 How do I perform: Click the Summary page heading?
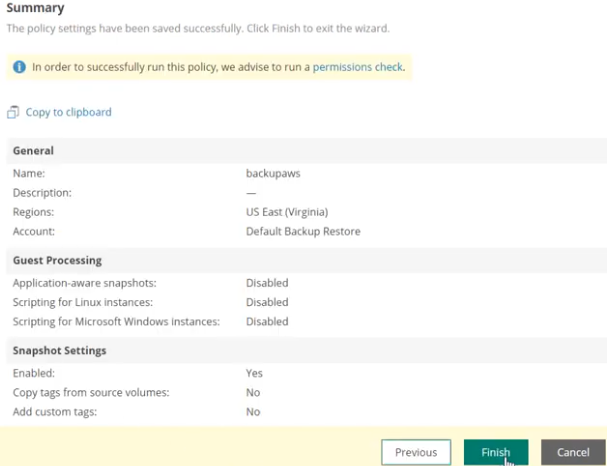[36, 8]
